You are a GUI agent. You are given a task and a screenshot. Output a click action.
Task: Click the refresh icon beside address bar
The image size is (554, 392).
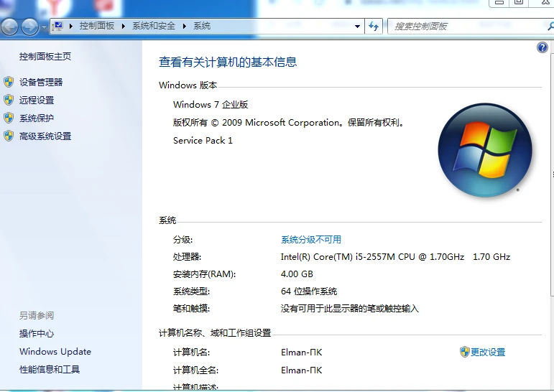pos(374,27)
